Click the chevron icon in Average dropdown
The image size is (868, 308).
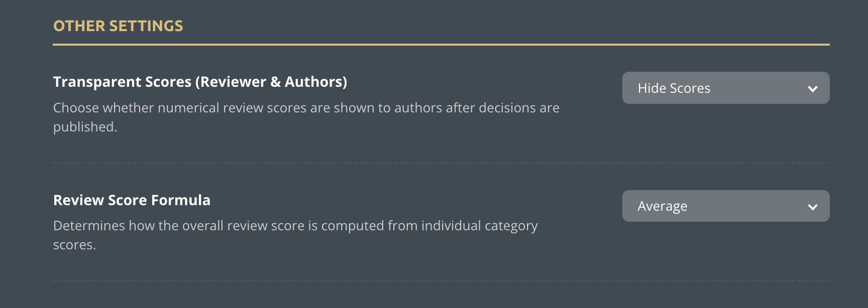pos(812,207)
